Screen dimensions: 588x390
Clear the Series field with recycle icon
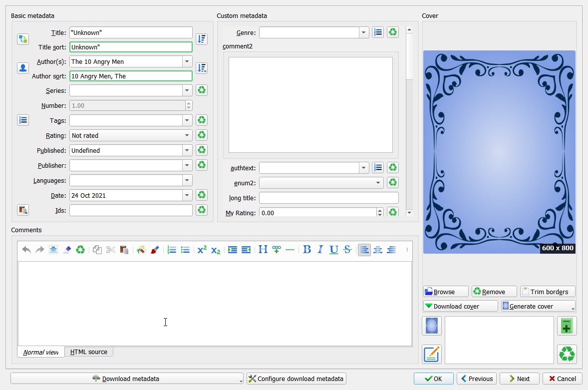click(x=202, y=90)
